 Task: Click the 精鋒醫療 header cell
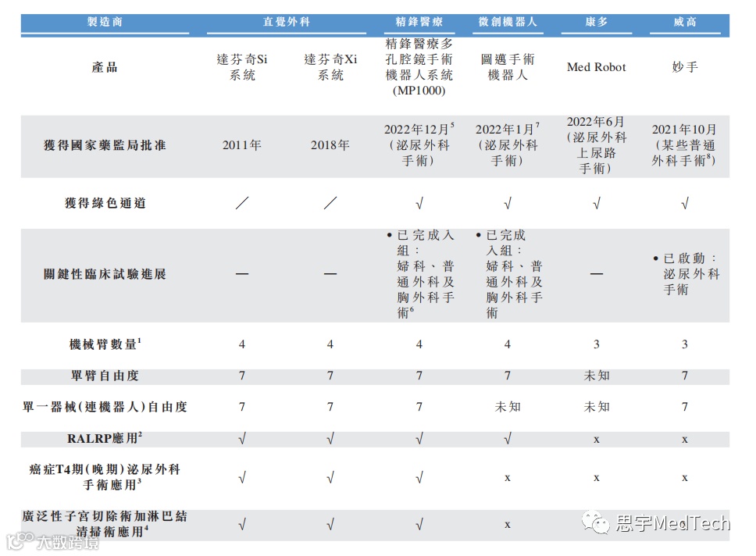[419, 22]
